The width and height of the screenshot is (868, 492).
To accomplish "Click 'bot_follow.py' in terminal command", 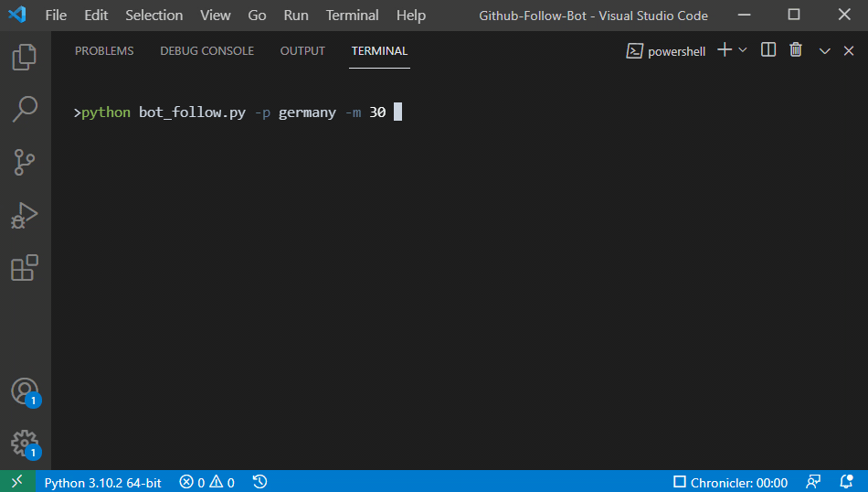I will click(x=192, y=112).
